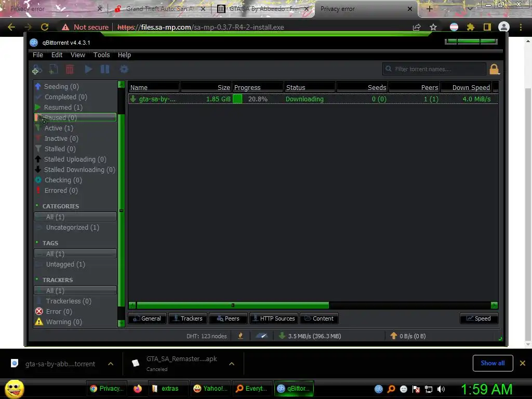Select Uncategorized (1) category
Image resolution: width=532 pixels, height=399 pixels.
pos(75,228)
